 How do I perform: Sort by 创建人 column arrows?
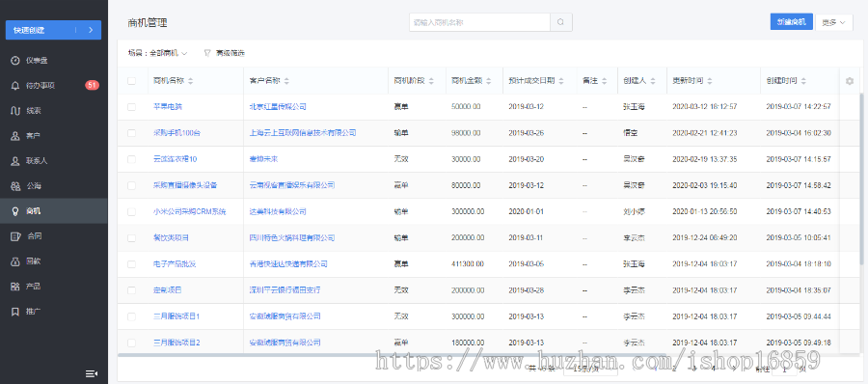tap(653, 81)
